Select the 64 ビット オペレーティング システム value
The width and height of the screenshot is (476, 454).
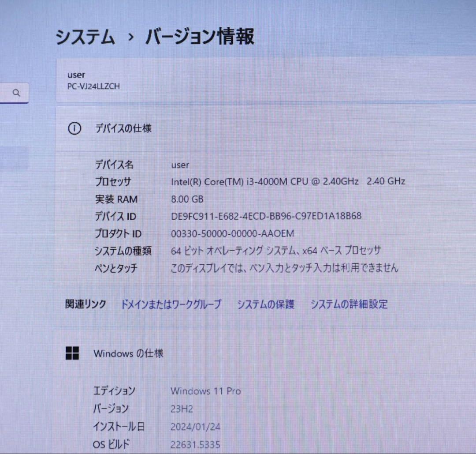pos(275,251)
